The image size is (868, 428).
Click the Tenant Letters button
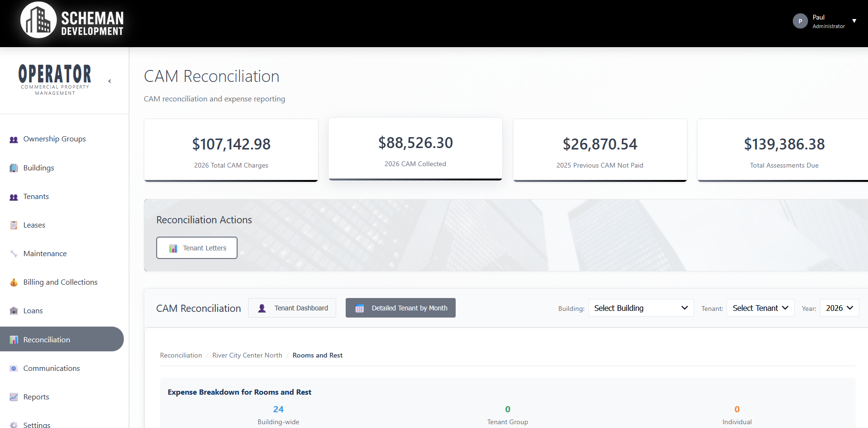[197, 248]
